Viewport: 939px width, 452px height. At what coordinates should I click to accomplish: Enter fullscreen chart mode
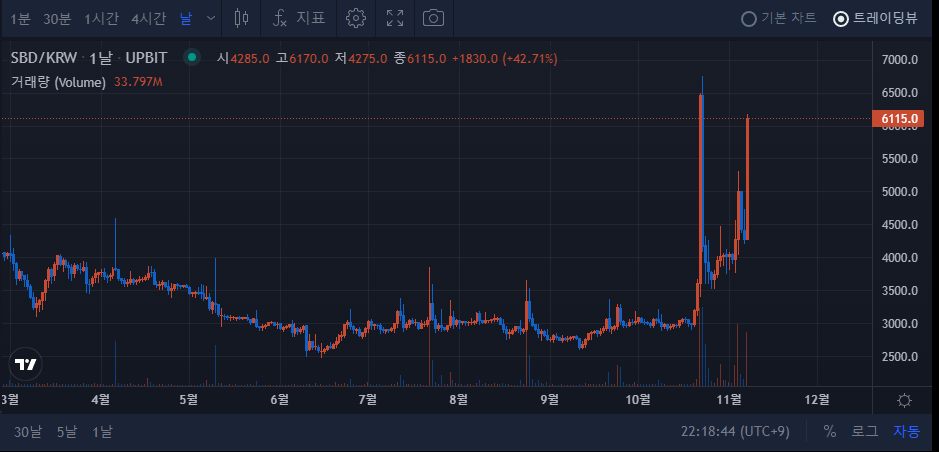click(395, 18)
